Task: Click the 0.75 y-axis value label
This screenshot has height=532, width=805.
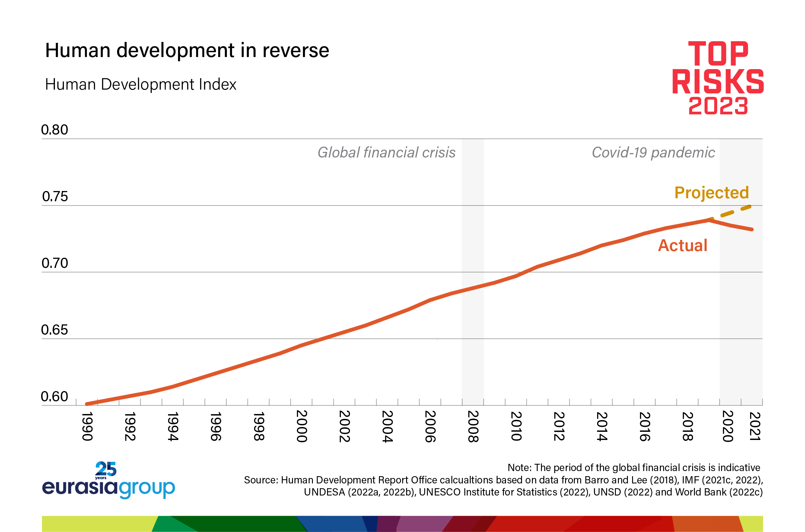Action: [x=55, y=197]
